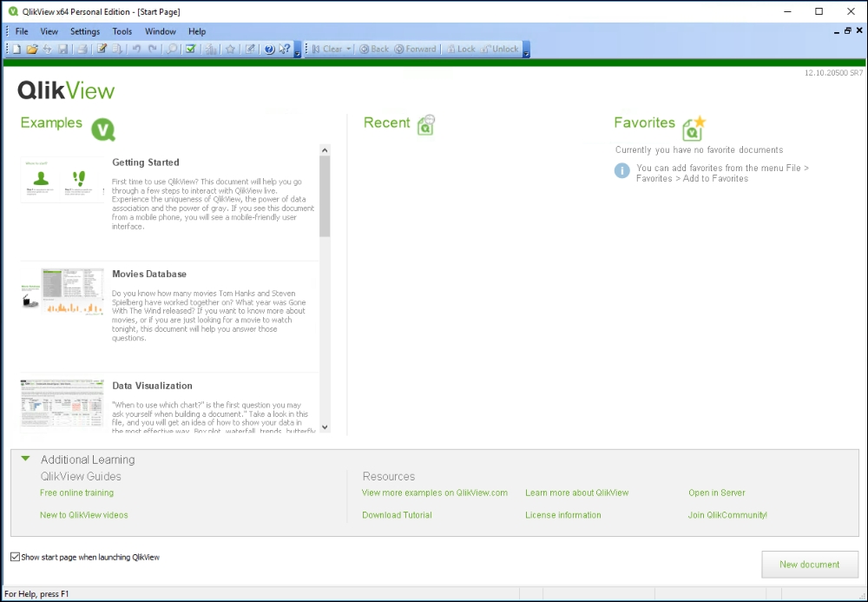Open the File menu
This screenshot has width=868, height=602.
(x=22, y=31)
